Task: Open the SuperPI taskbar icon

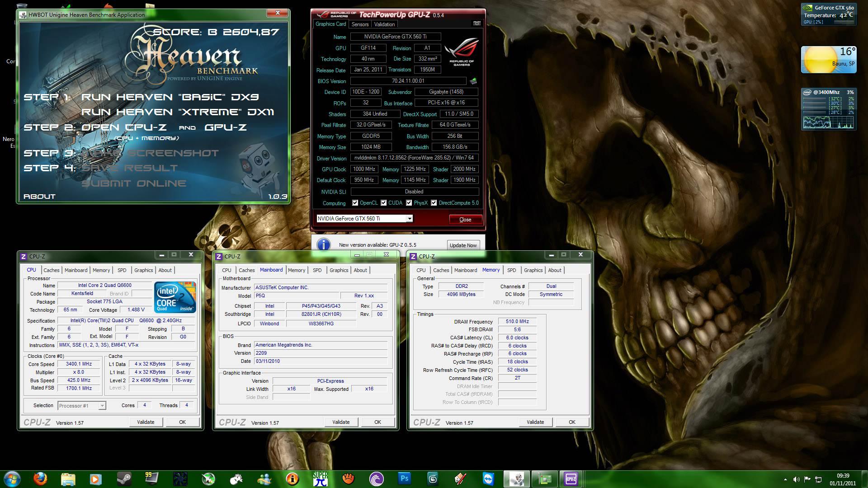Action: [321, 479]
